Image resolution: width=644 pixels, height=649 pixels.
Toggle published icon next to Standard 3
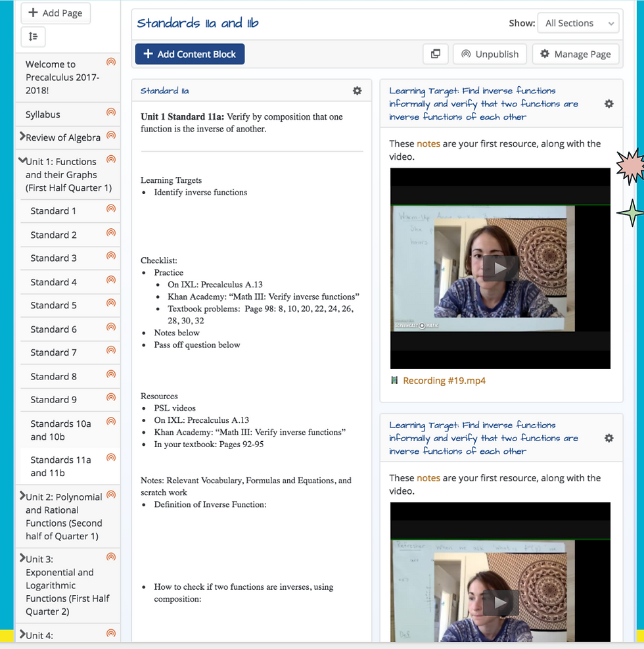pos(111,256)
